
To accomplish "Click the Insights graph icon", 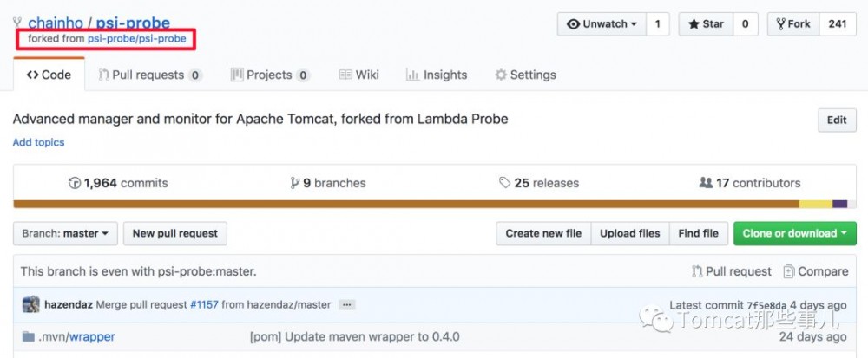I will tap(412, 75).
